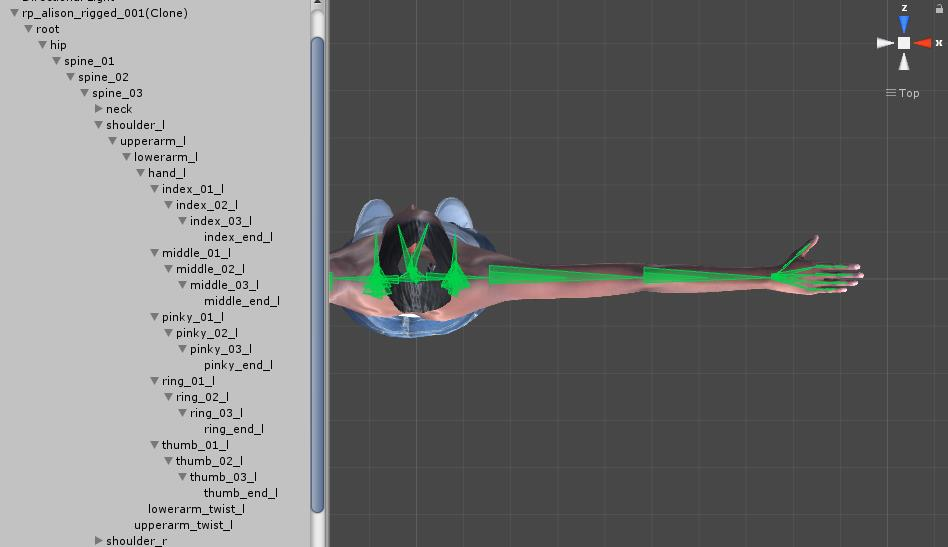
Task: Select the spine_03 bone
Action: (x=117, y=92)
